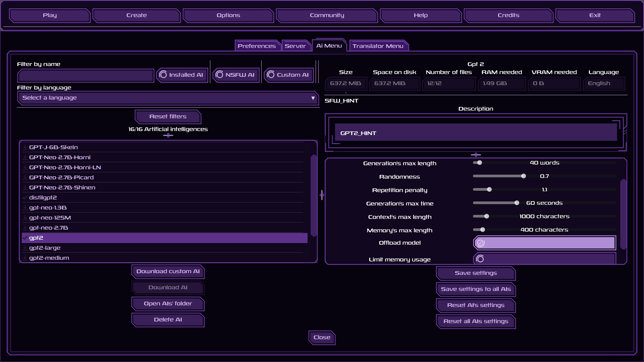The width and height of the screenshot is (644, 362).
Task: Click the installed checkmark icon beside distilgpt2
Action: point(25,197)
